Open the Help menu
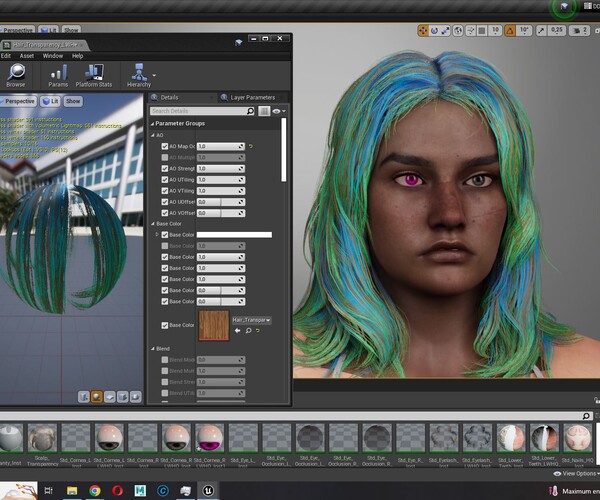Viewport: 600px width, 500px height. (77, 56)
